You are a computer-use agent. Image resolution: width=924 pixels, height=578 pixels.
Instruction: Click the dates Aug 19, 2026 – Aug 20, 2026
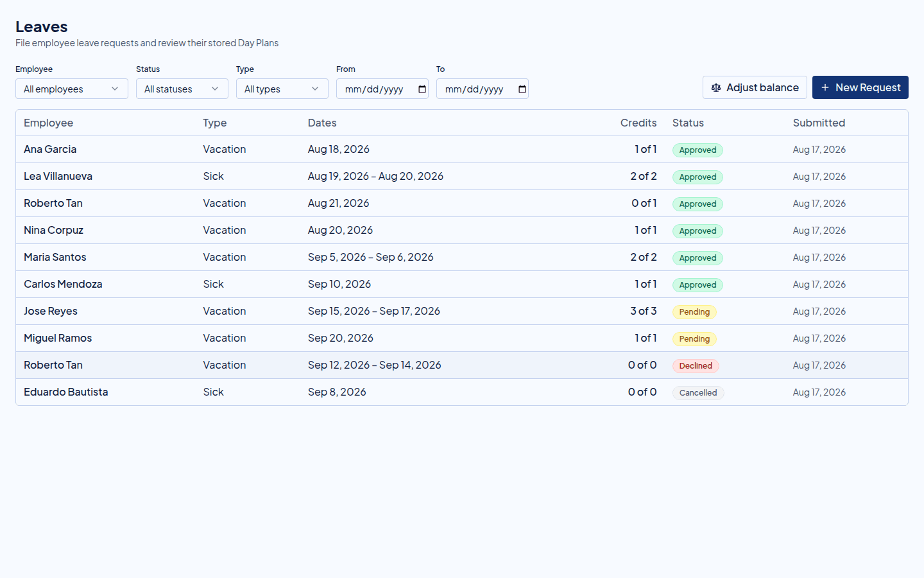point(375,176)
